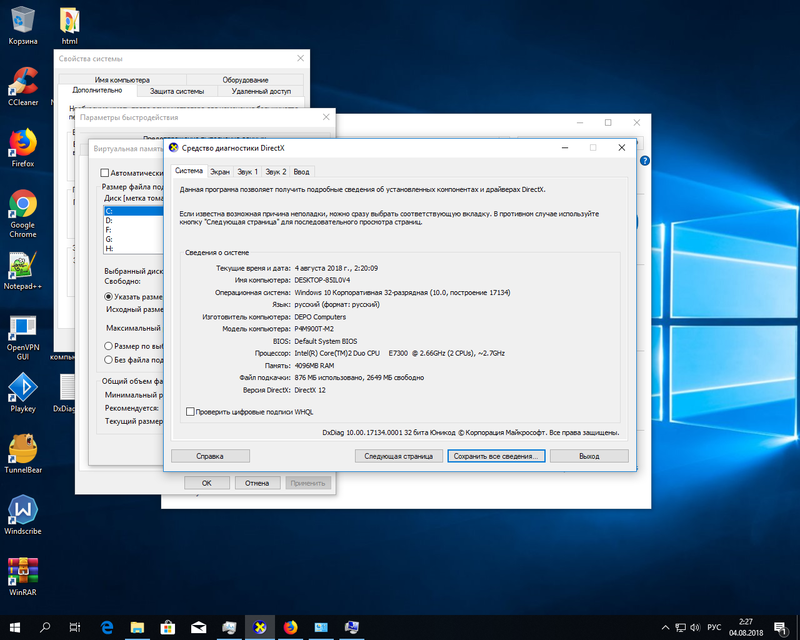The width and height of the screenshot is (800, 640).
Task: Open Mail app from the taskbar
Action: [x=198, y=627]
